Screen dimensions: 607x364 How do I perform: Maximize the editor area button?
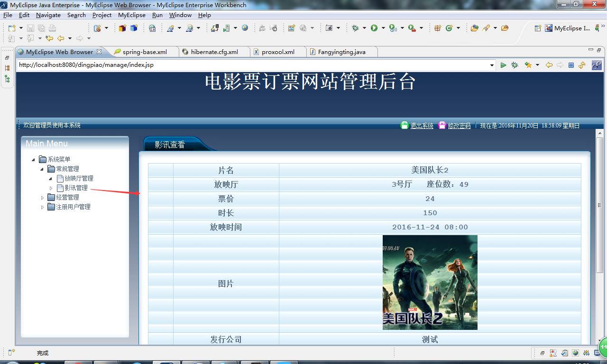point(599,50)
